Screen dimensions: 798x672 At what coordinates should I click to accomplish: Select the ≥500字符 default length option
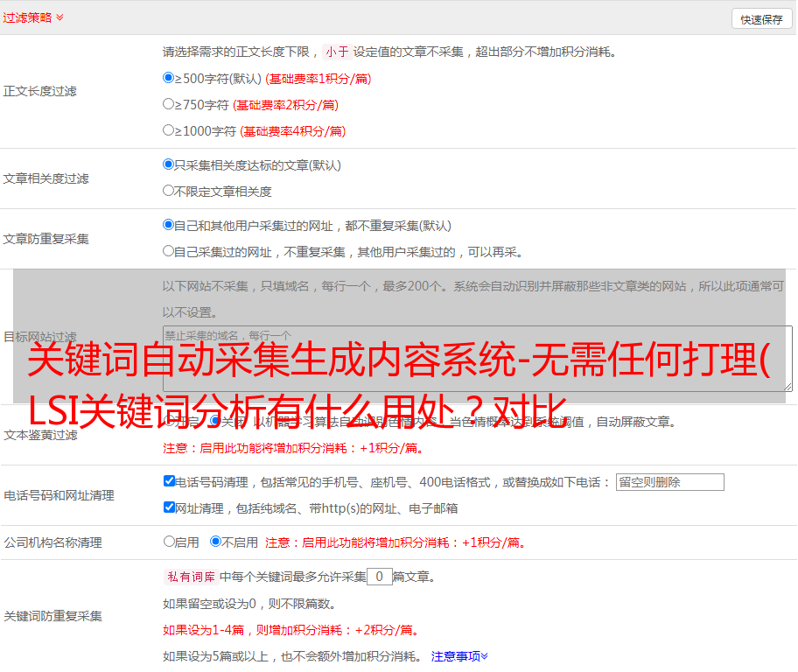(169, 78)
